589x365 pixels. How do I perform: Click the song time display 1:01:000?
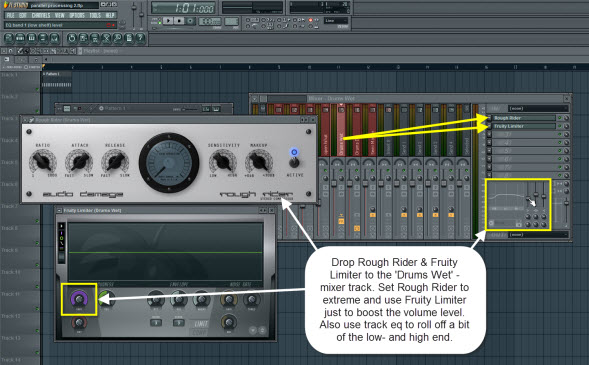coord(184,8)
